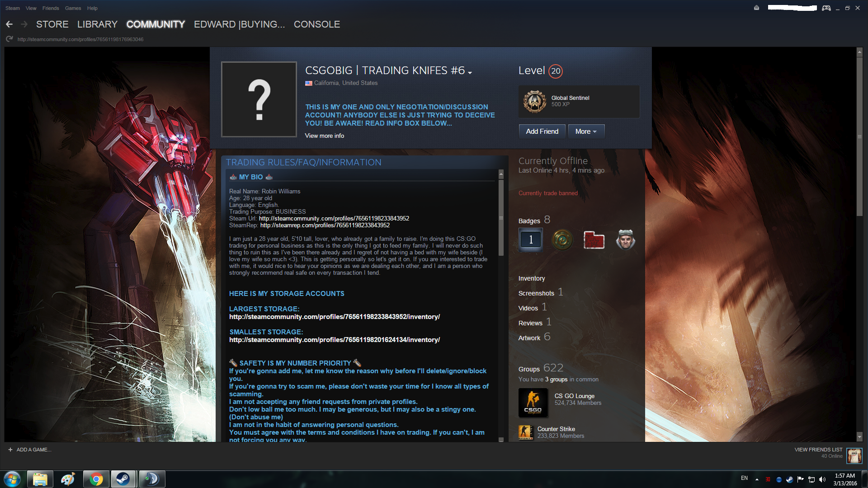This screenshot has width=868, height=488.
Task: Click the red folder badge icon
Action: 594,239
